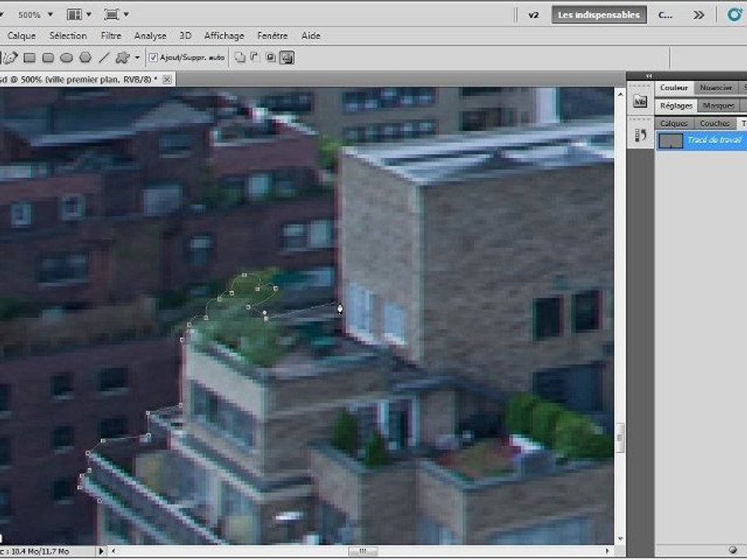Open the shape geometry options arrow
The height and width of the screenshot is (560, 747).
(x=137, y=58)
